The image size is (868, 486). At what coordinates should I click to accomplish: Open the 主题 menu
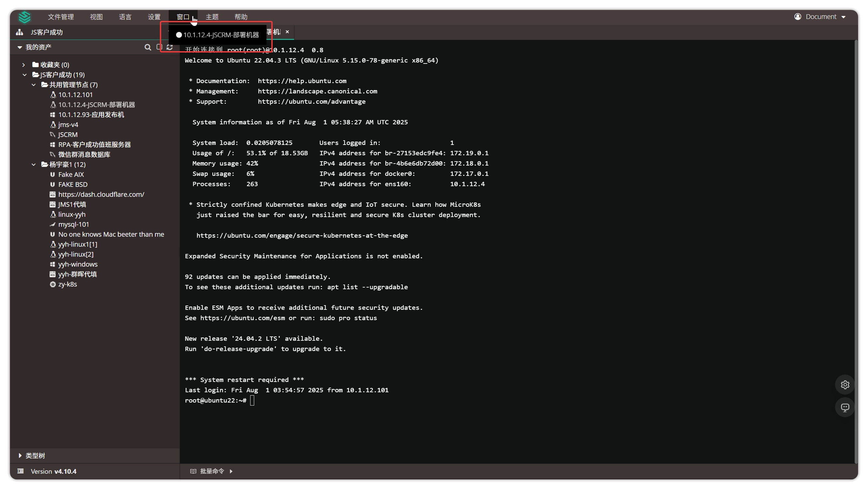(212, 17)
